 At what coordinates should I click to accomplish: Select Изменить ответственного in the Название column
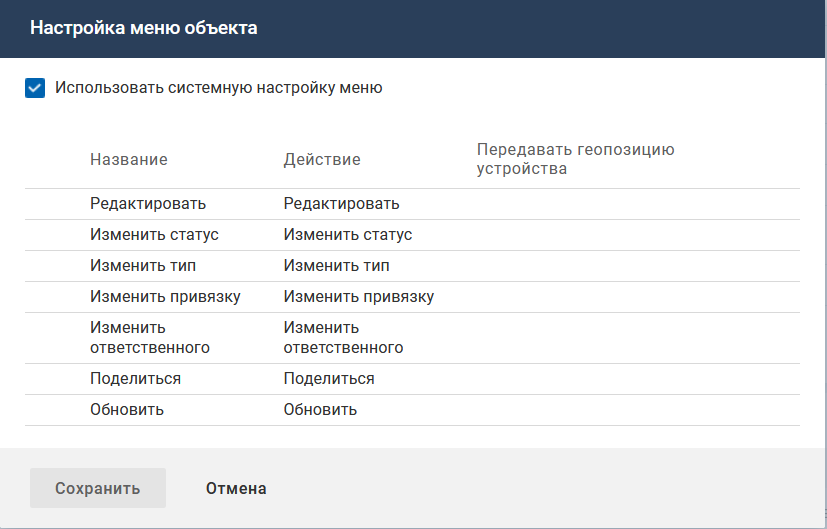click(150, 338)
